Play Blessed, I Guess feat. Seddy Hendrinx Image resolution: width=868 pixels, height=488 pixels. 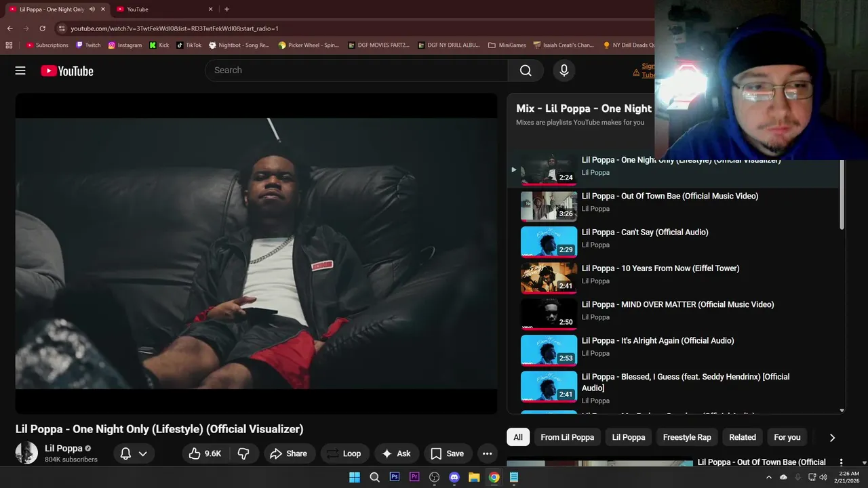[686, 382]
